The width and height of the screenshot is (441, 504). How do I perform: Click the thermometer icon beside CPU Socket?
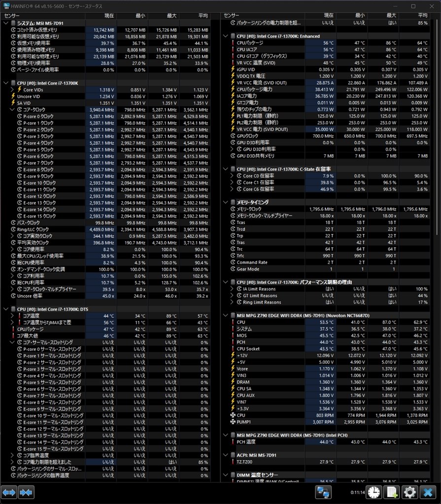pos(233,349)
